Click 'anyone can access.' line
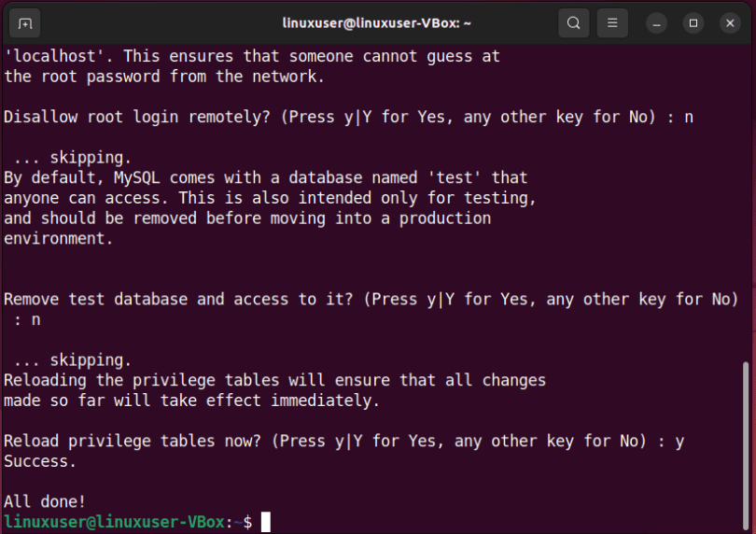The height and width of the screenshot is (534, 756). coord(270,198)
